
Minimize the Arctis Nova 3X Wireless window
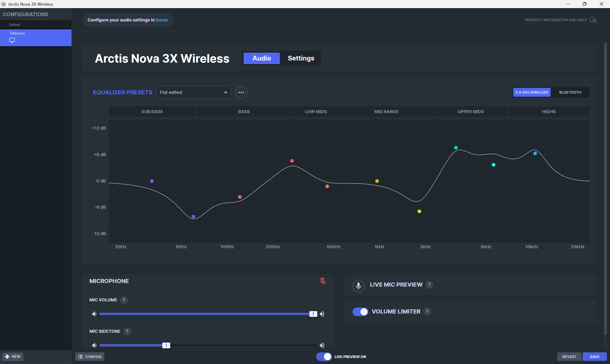pyautogui.click(x=568, y=4)
